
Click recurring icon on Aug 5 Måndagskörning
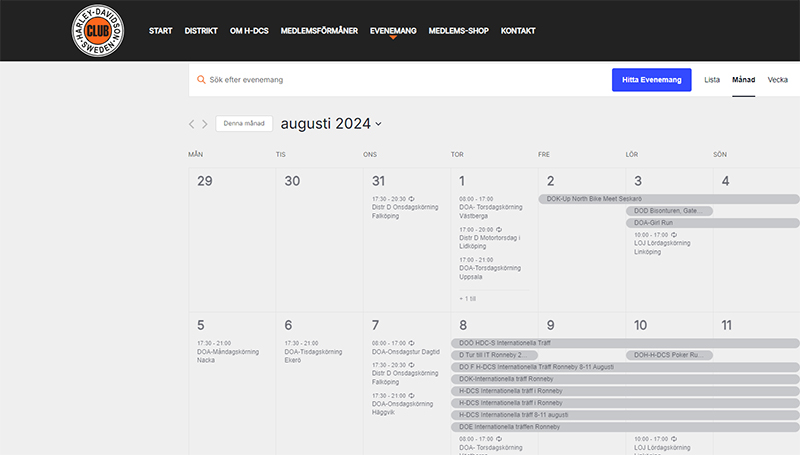click(238, 343)
